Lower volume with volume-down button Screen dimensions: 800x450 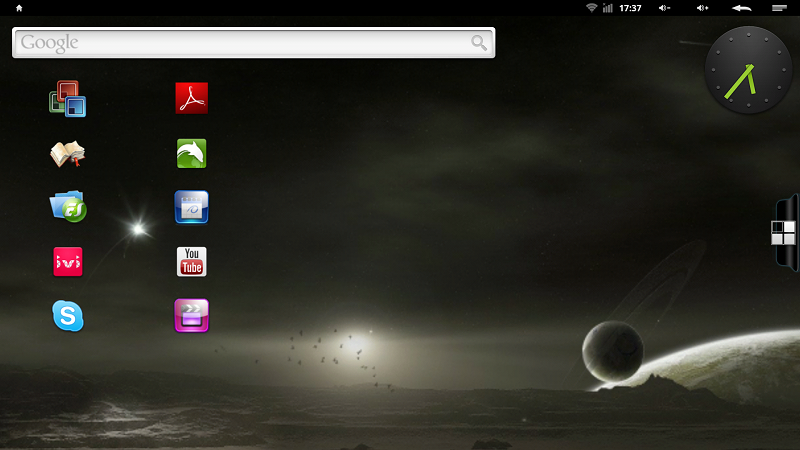point(664,8)
